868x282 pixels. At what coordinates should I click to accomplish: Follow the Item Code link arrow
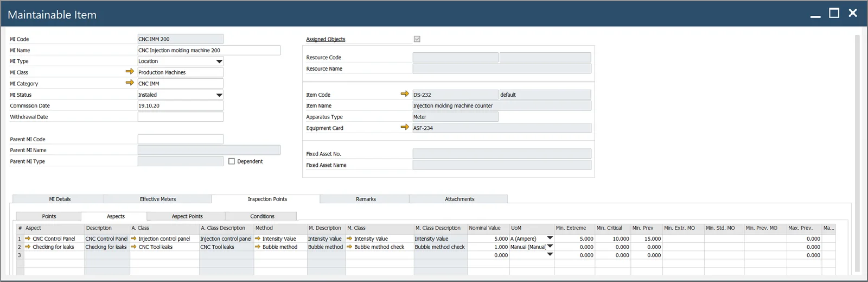pyautogui.click(x=405, y=94)
